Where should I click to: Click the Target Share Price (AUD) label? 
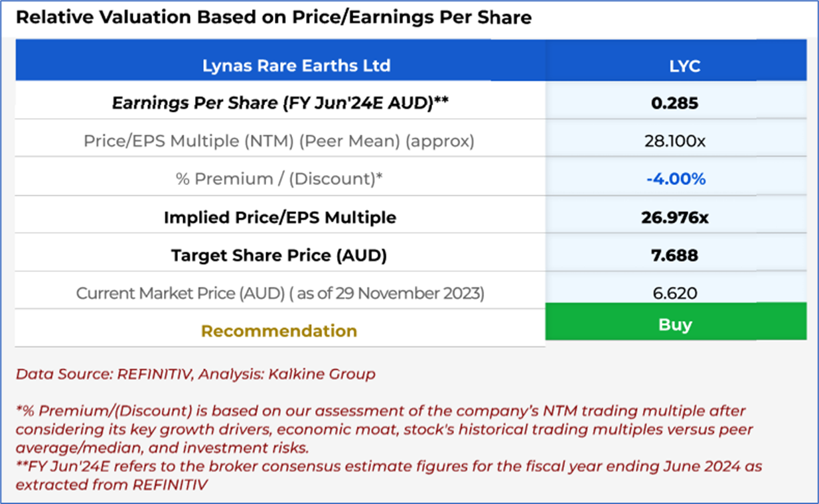click(279, 255)
